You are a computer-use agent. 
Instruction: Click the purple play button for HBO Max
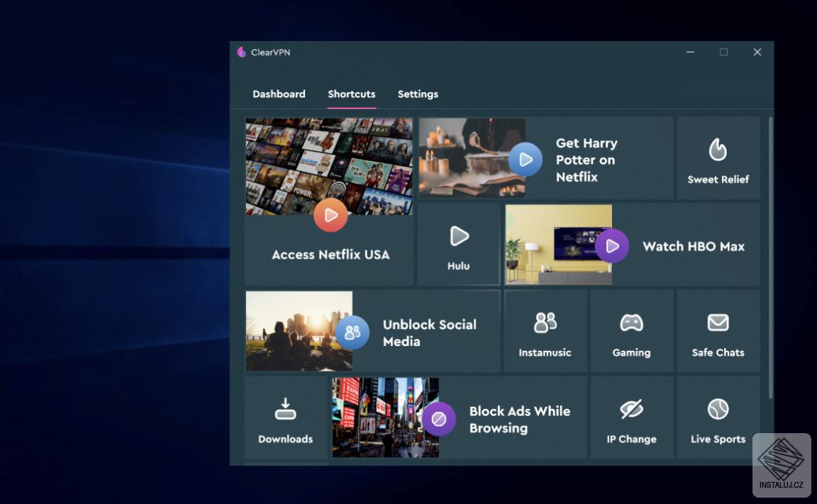[x=612, y=246]
